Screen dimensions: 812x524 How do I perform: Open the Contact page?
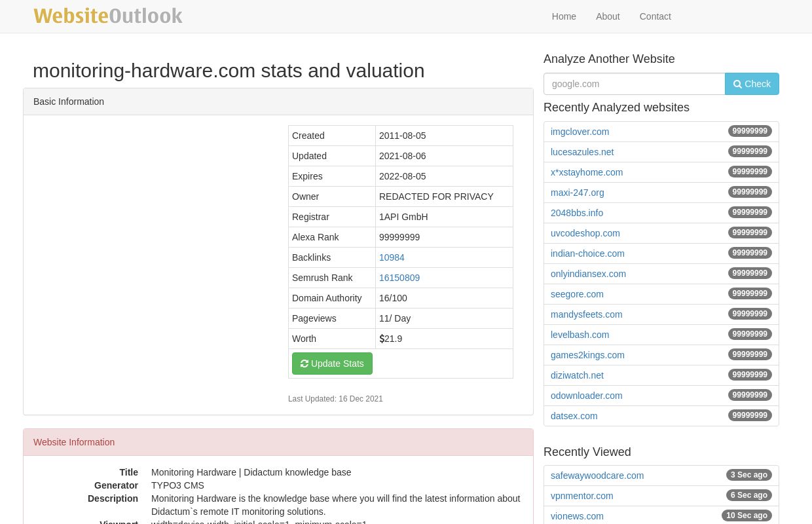(x=655, y=16)
